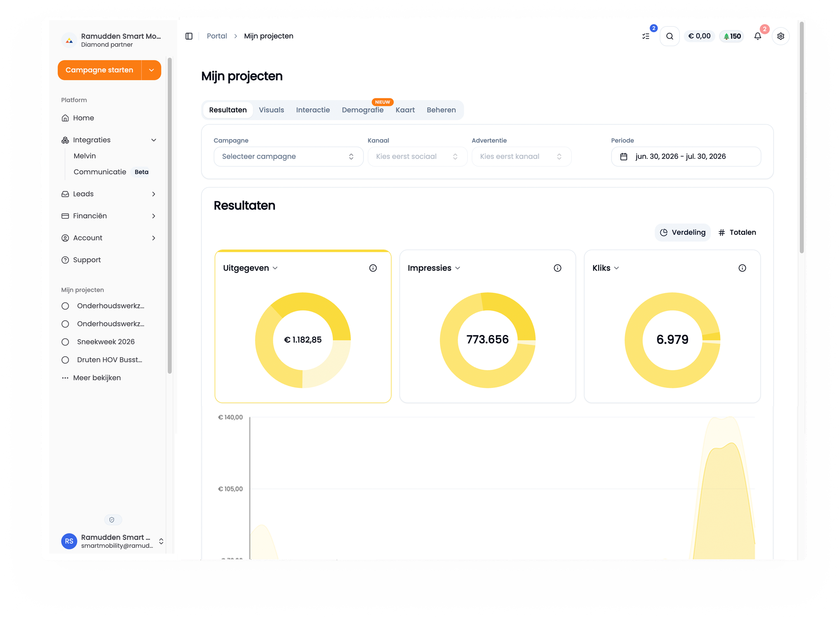Image resolution: width=840 pixels, height=618 pixels.
Task: Expand the Financiën menu chevron
Action: click(154, 216)
